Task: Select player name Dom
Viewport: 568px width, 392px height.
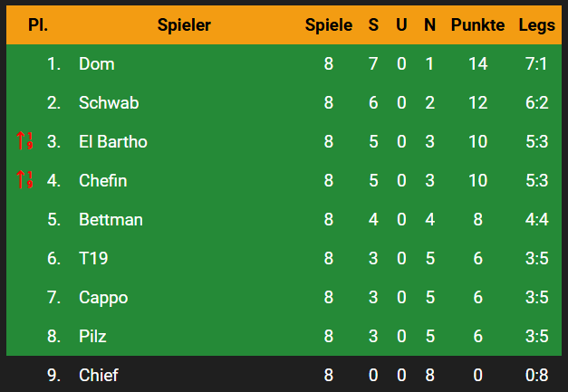Action: point(97,64)
